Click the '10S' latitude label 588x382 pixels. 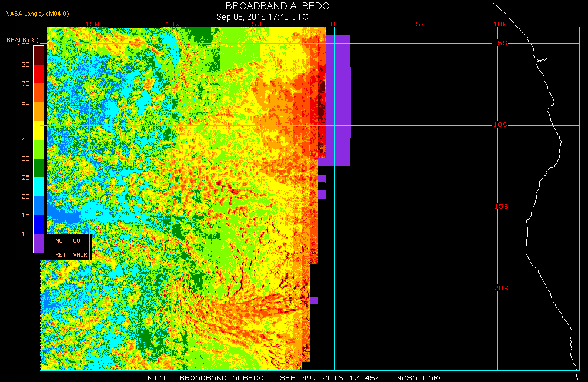pyautogui.click(x=500, y=125)
